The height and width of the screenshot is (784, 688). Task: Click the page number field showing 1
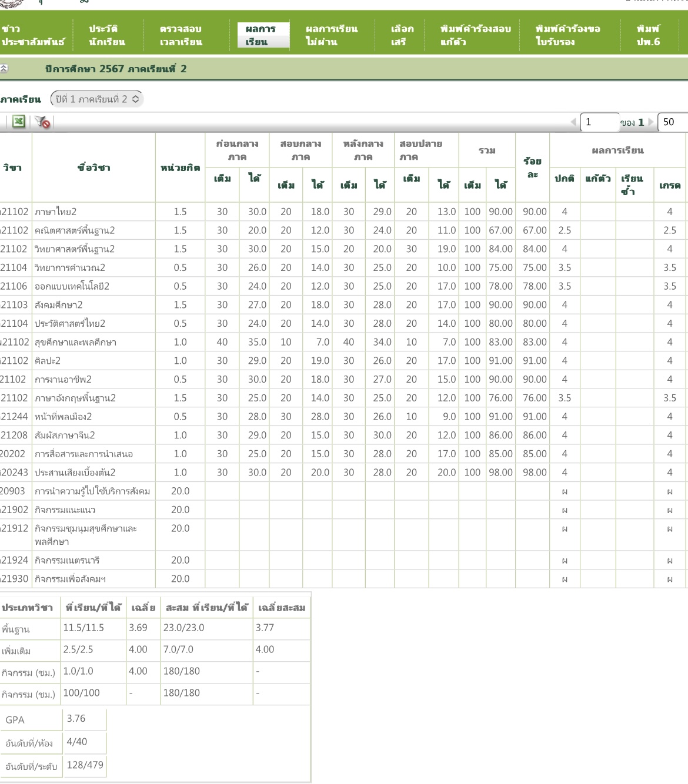tap(600, 122)
